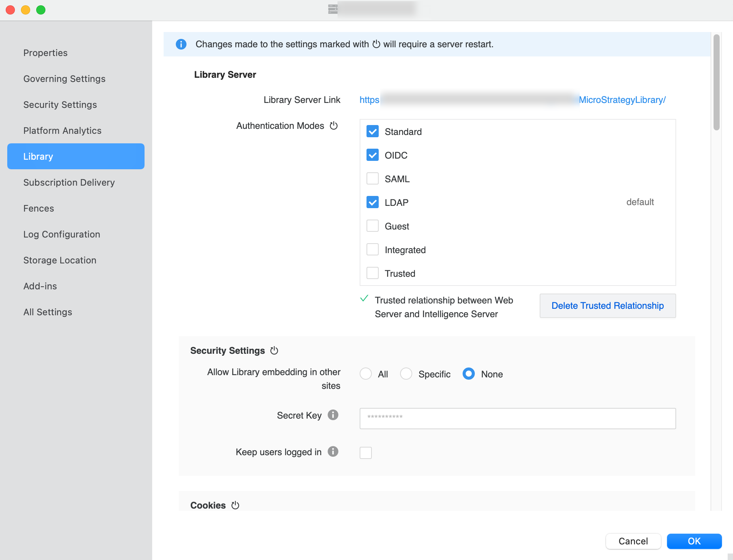This screenshot has height=560, width=733.
Task: Enable Guest authentication mode
Action: [x=373, y=226]
